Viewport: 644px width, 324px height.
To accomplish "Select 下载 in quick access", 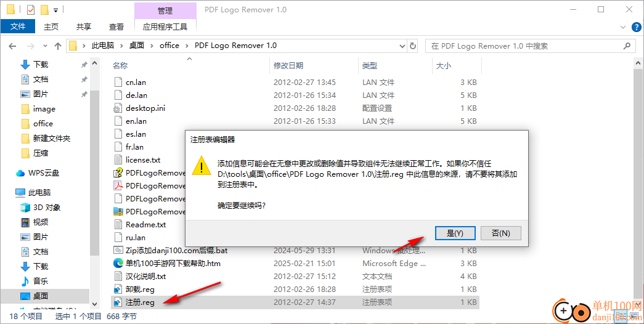I will pyautogui.click(x=41, y=65).
